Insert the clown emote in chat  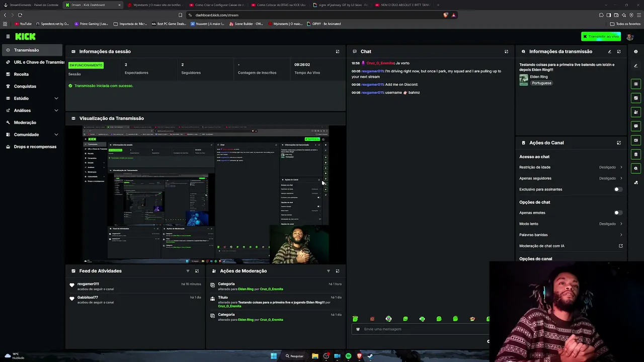pyautogui.click(x=389, y=319)
